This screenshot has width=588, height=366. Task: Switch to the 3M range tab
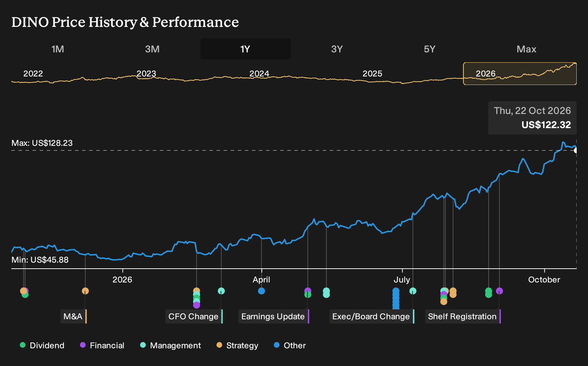pos(152,49)
